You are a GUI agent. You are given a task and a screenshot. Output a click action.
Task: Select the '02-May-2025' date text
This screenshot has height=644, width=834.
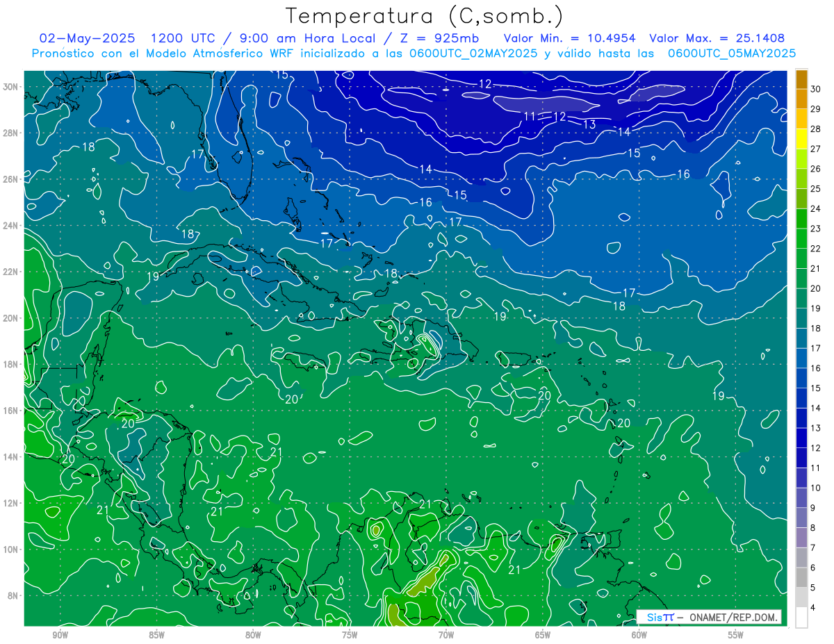click(x=87, y=38)
